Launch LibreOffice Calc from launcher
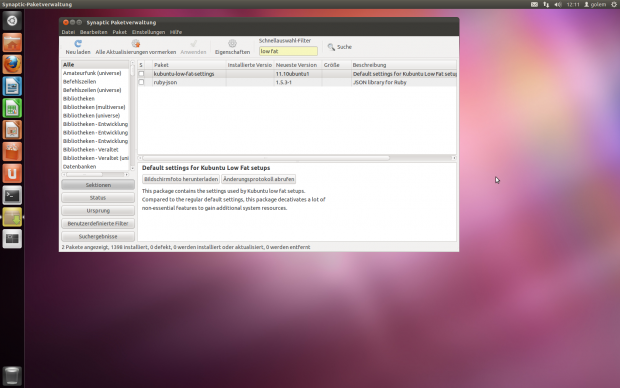The image size is (620, 388). (x=12, y=108)
